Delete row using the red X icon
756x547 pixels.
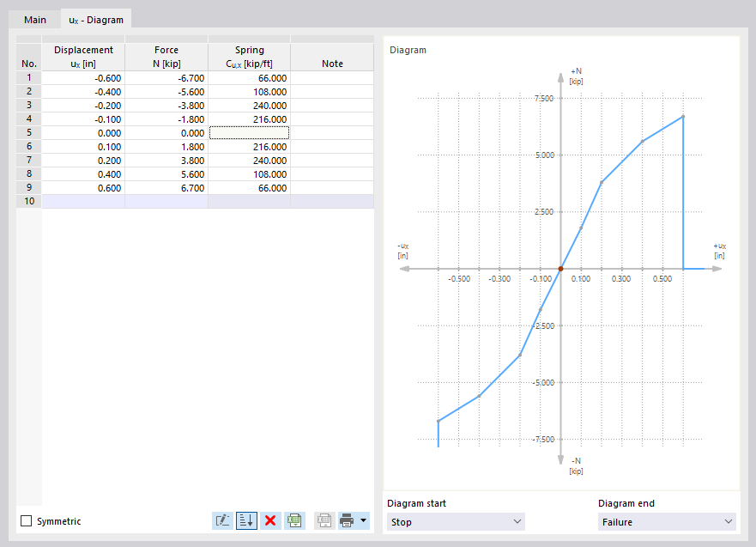[x=270, y=520]
